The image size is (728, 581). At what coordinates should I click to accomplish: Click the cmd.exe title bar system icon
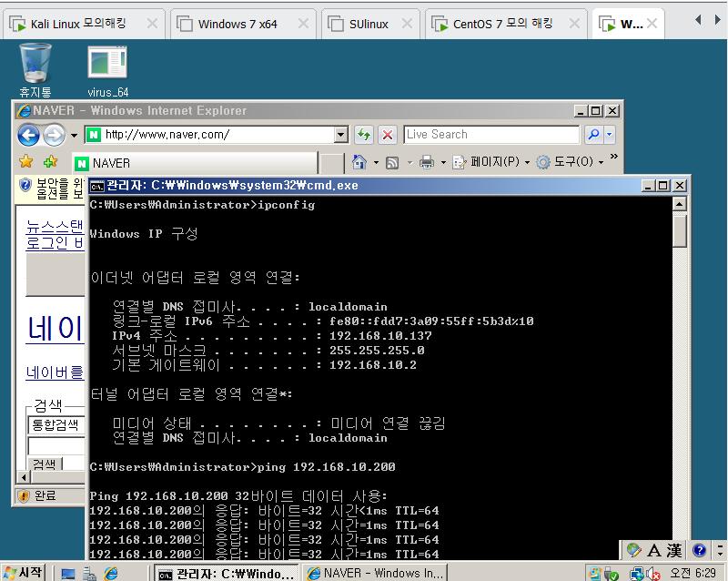point(97,186)
